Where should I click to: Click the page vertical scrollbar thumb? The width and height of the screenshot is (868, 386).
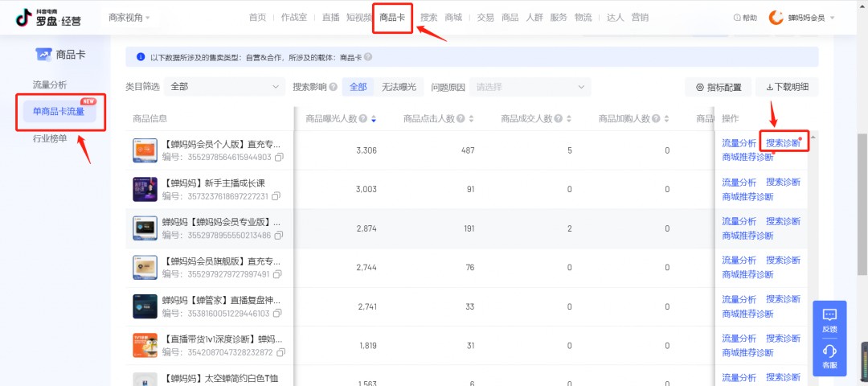(x=862, y=203)
